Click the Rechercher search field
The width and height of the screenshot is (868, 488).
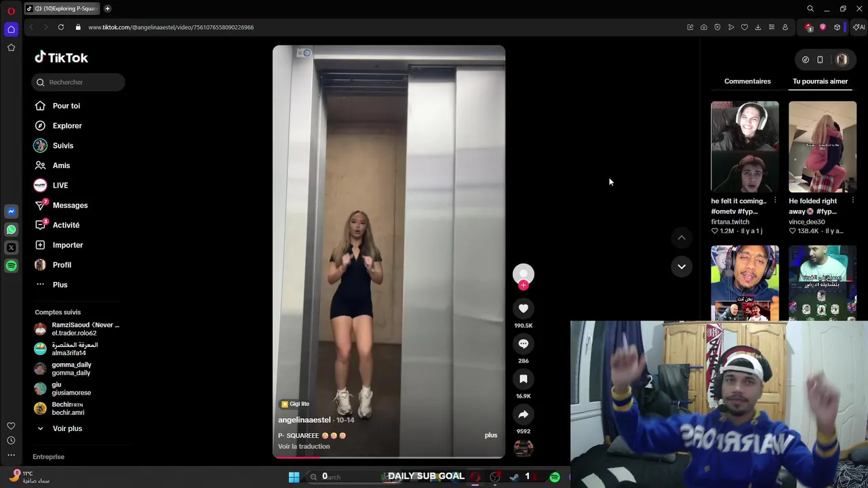point(78,82)
